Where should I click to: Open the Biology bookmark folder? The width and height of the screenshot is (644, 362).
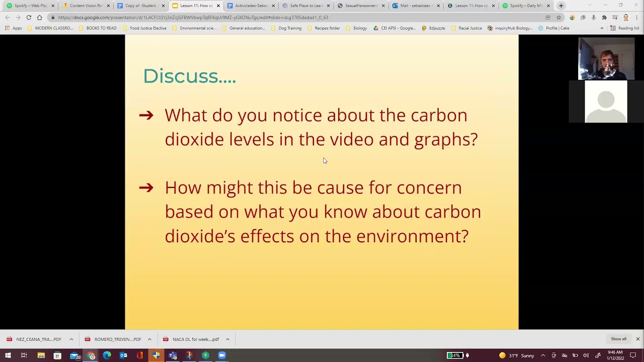356,28
